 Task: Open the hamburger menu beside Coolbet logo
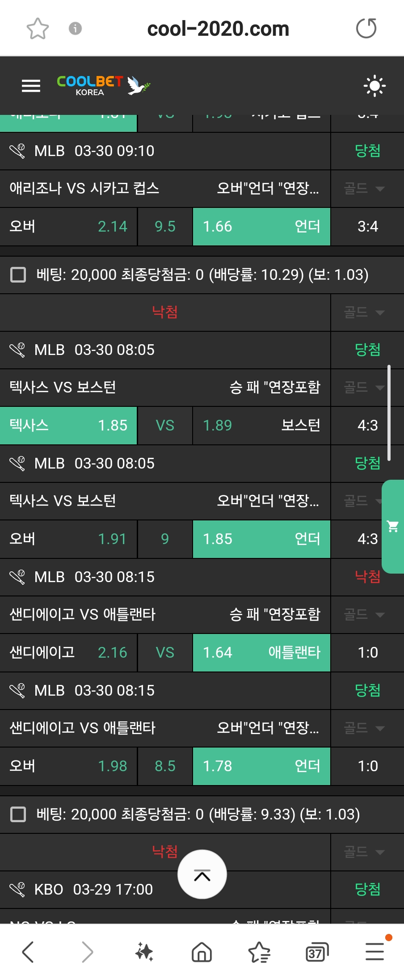[31, 85]
